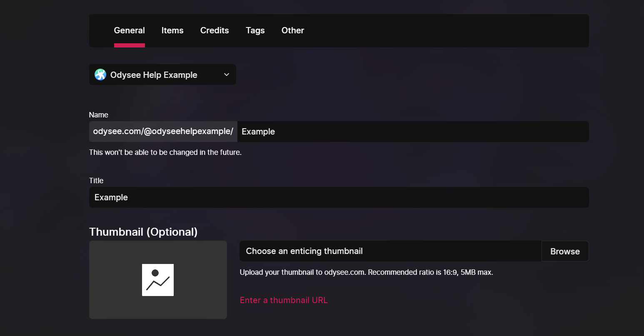Click the odysee.com/@odyseehelpexample/ URL prefix

[163, 132]
